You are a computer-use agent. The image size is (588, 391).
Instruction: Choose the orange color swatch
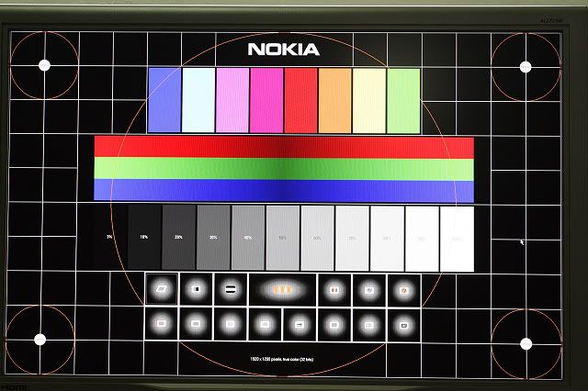(x=335, y=101)
